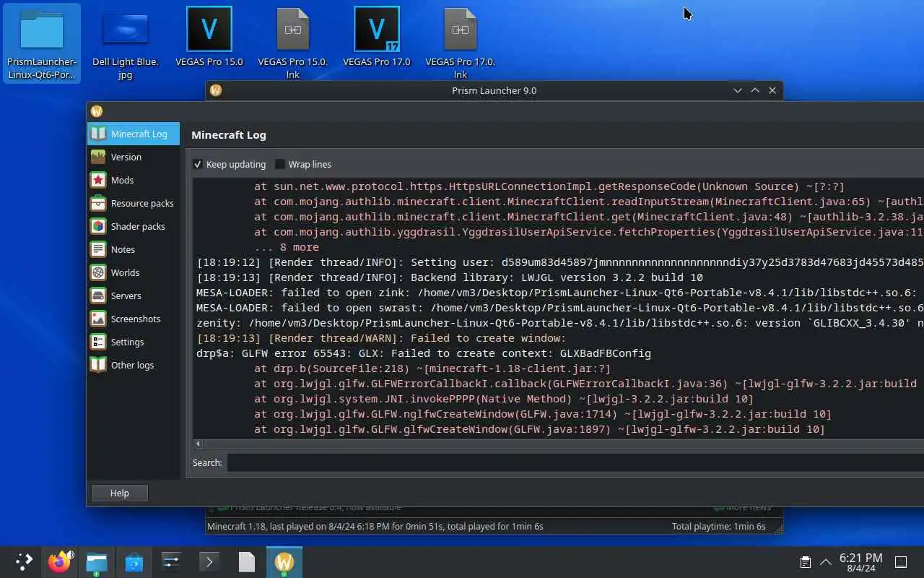The height and width of the screenshot is (578, 924).
Task: Open System Settings from the taskbar
Action: point(172,561)
